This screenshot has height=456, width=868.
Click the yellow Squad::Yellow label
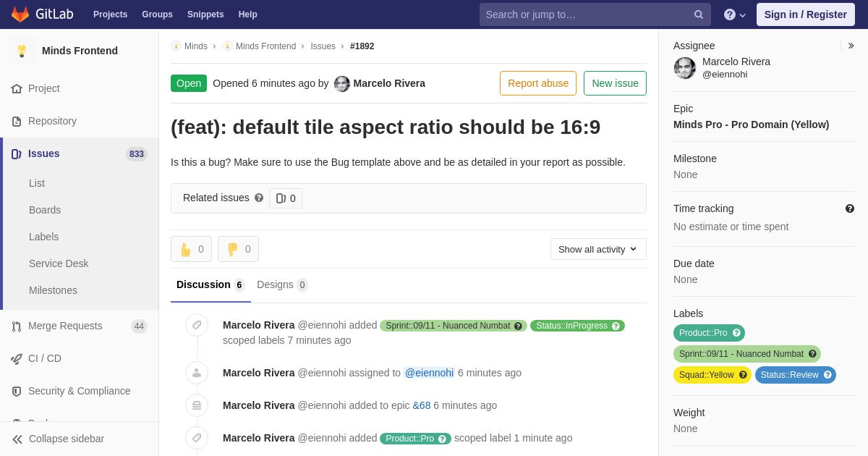712,375
